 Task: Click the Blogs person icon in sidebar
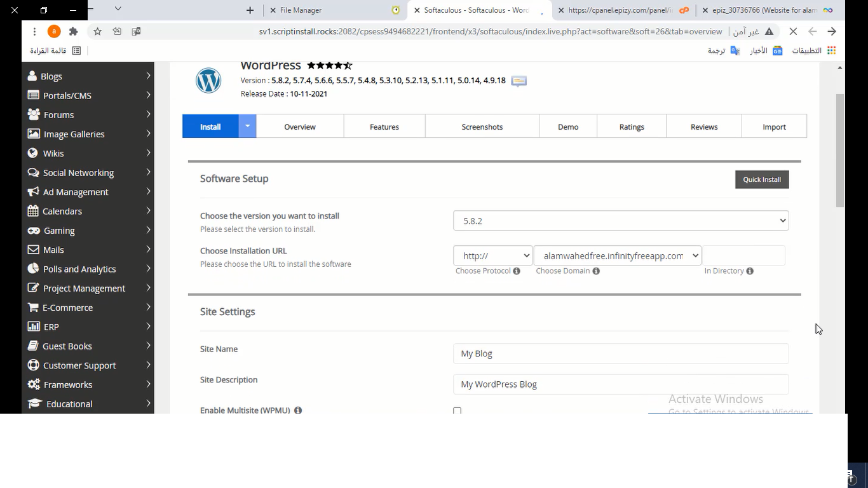(32, 76)
